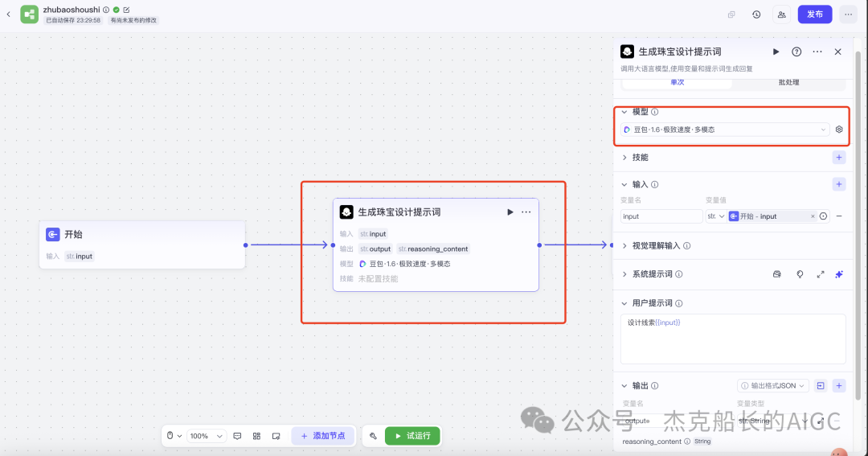The height and width of the screenshot is (456, 868).
Task: Click the 开始 node start icon
Action: 52,234
